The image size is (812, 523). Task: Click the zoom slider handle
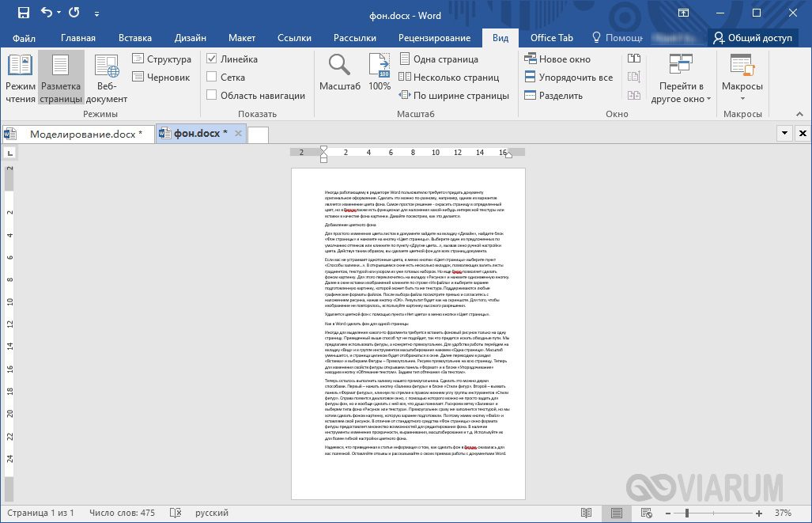pos(686,514)
